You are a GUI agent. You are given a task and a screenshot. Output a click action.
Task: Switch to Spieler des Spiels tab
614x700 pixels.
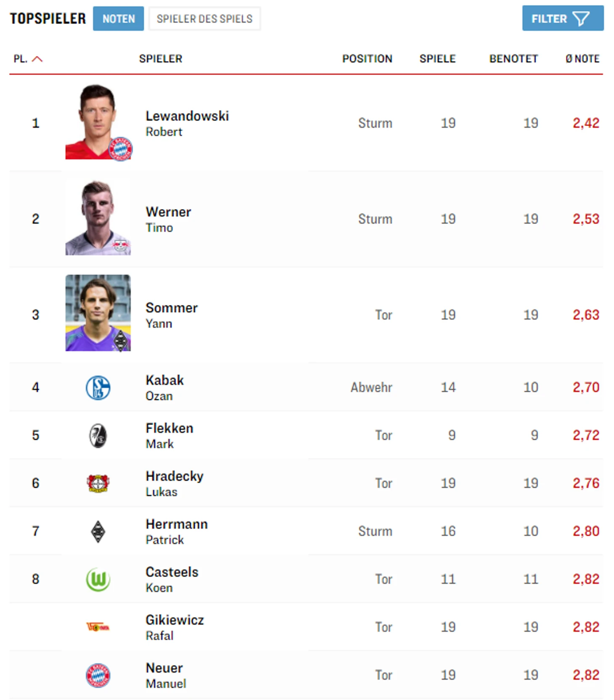coord(205,19)
